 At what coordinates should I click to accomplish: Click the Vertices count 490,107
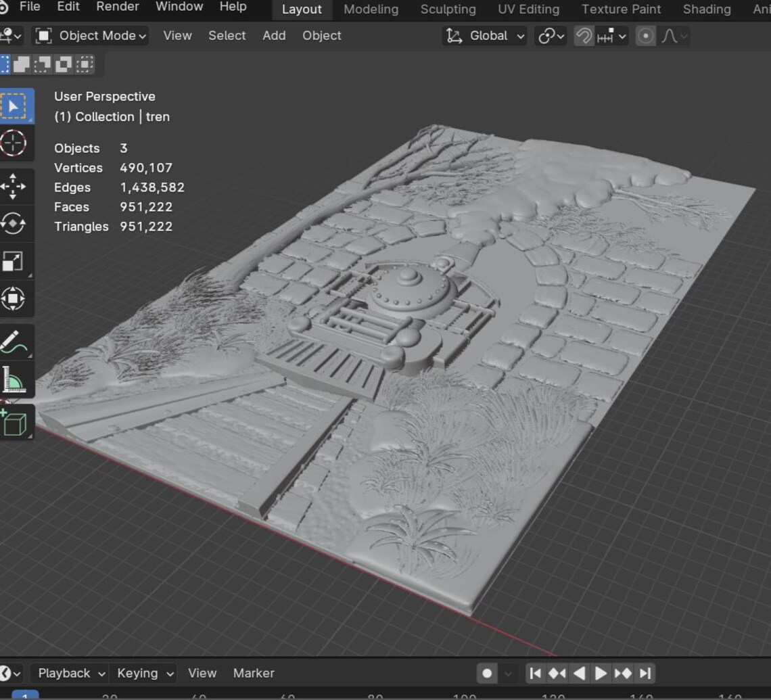pos(146,168)
